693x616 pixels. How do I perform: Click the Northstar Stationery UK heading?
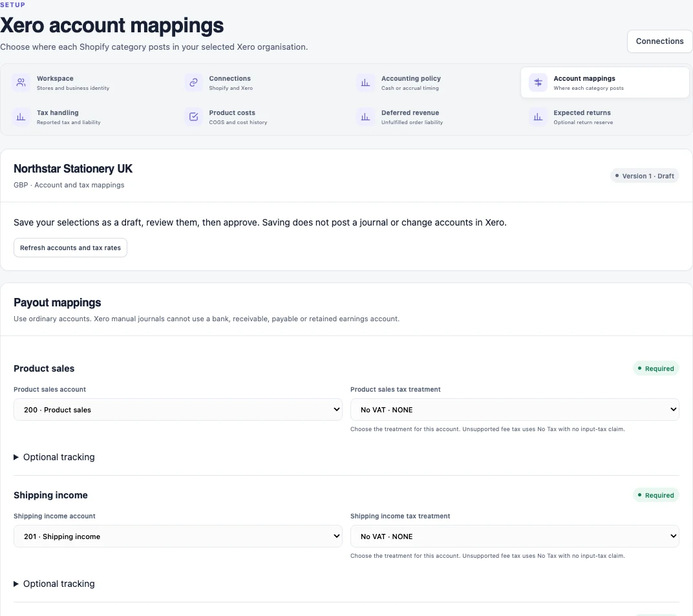(x=73, y=168)
